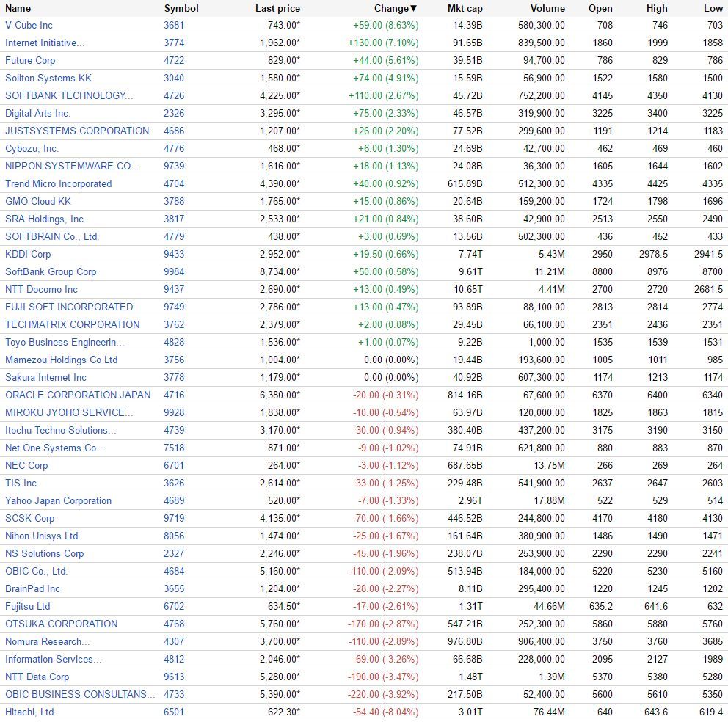
Task: Open Sakura Internet Inc link
Action: pyautogui.click(x=45, y=379)
